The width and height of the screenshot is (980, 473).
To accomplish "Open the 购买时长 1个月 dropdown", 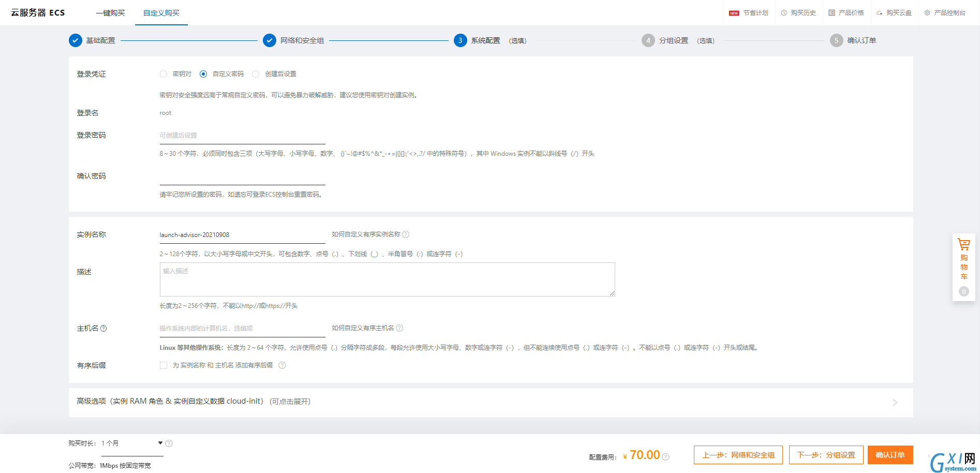I will pos(132,444).
